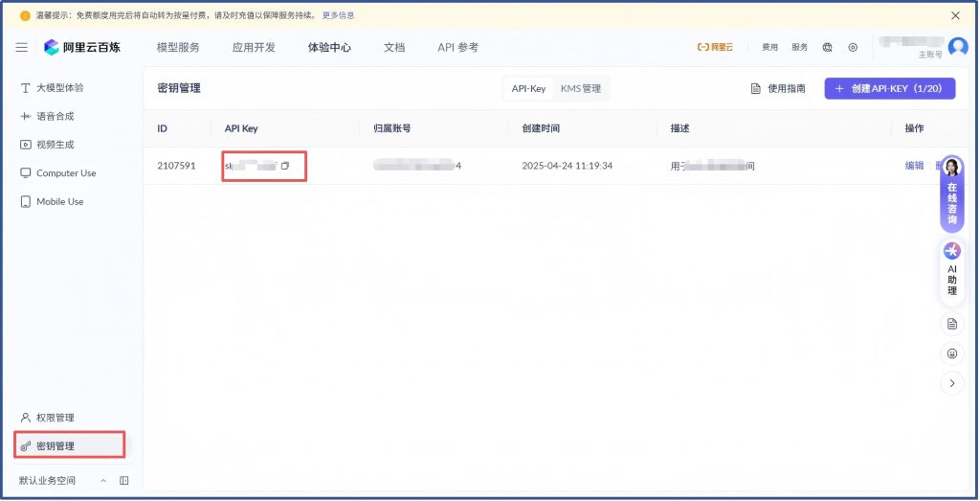980x501 pixels.
Task: Dismiss the yellow notice banner
Action: (955, 15)
